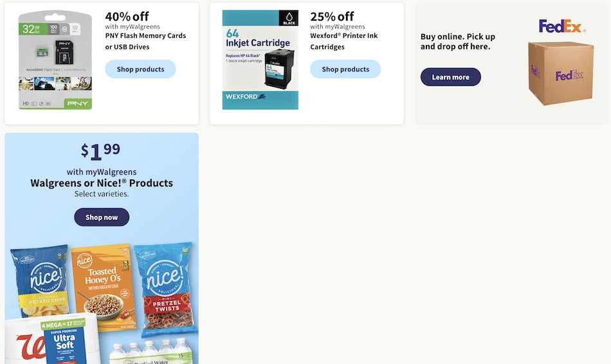
Task: Click Wexford Printer Ink Cartridges text
Action: 344,41
